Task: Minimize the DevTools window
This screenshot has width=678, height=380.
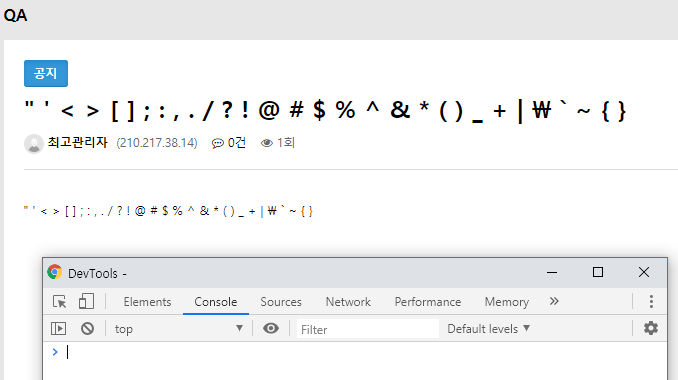Action: click(552, 272)
